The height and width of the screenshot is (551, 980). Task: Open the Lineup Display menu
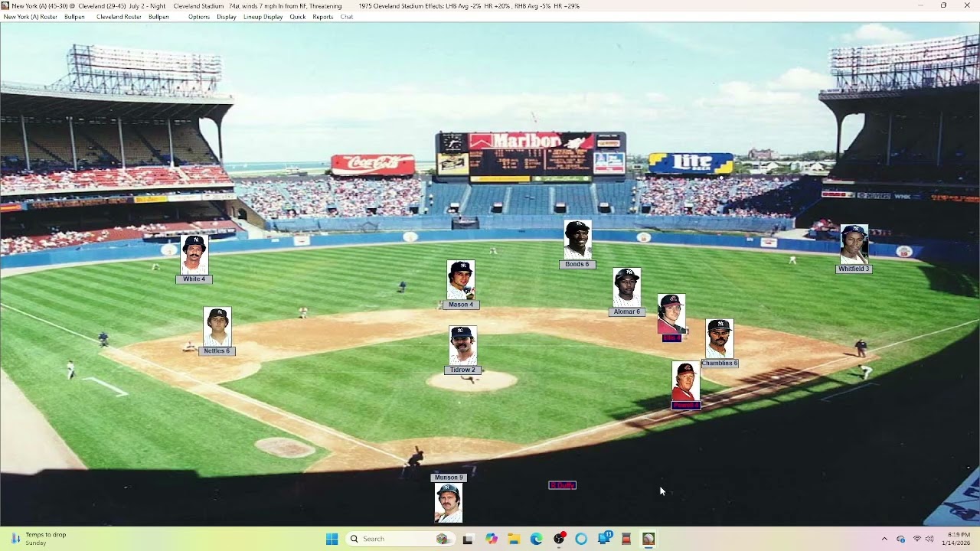tap(263, 17)
